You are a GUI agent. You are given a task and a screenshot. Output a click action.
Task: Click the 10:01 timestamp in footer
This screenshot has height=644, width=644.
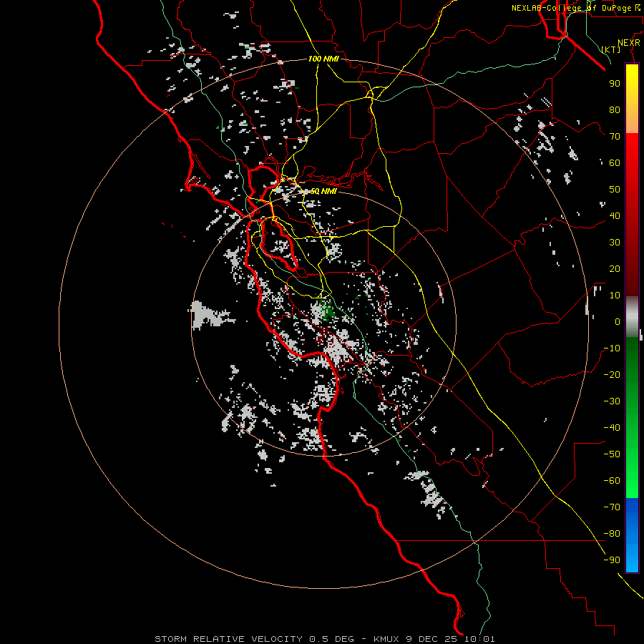[x=479, y=639]
